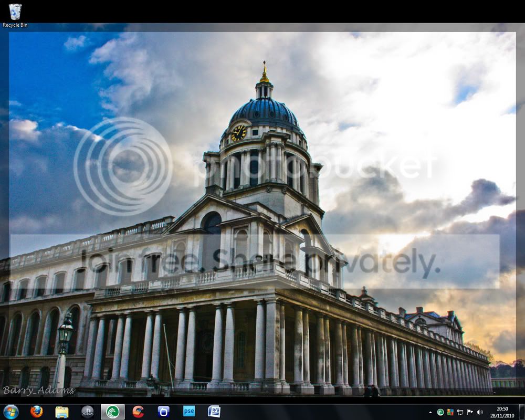Open Spotify from the system tray
The height and width of the screenshot is (420, 525).
pos(440,412)
